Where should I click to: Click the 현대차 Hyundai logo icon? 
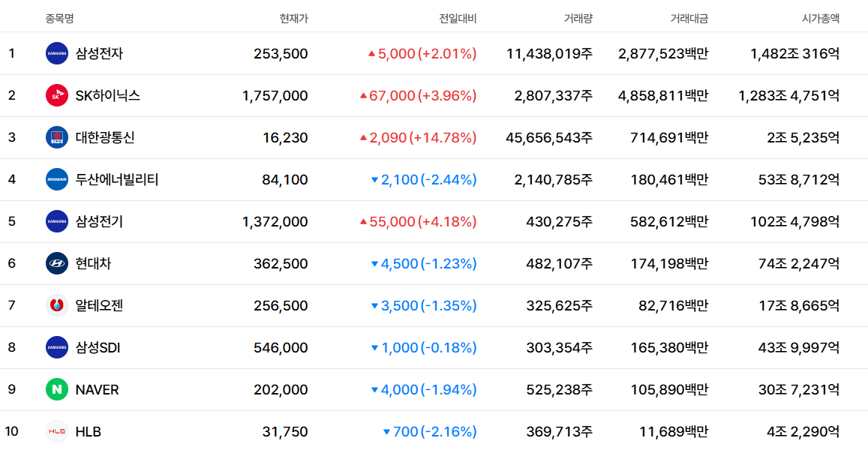[57, 263]
